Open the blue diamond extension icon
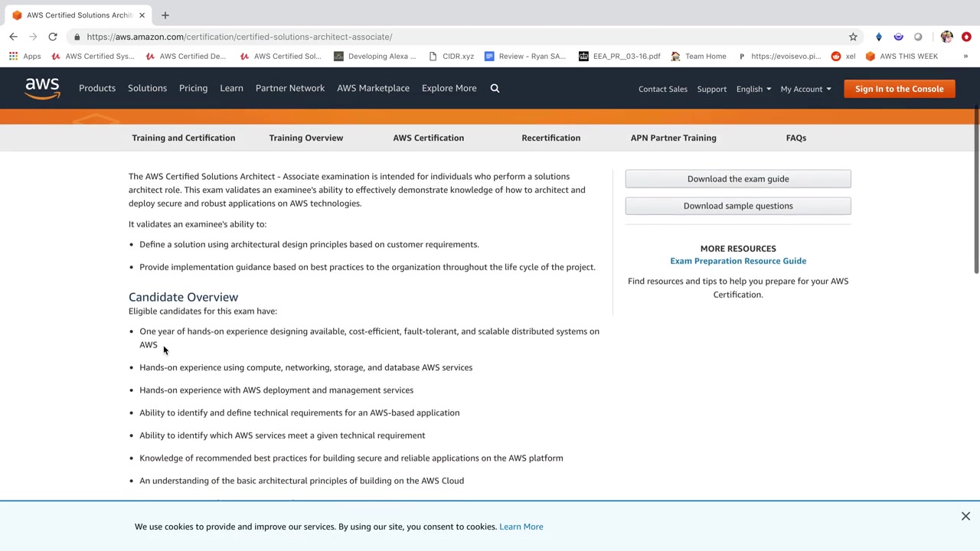This screenshot has width=980, height=551. (879, 37)
